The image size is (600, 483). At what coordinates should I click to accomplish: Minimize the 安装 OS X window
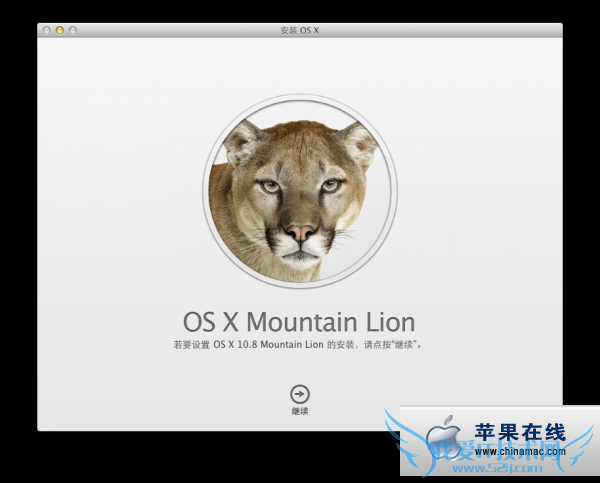(60, 30)
